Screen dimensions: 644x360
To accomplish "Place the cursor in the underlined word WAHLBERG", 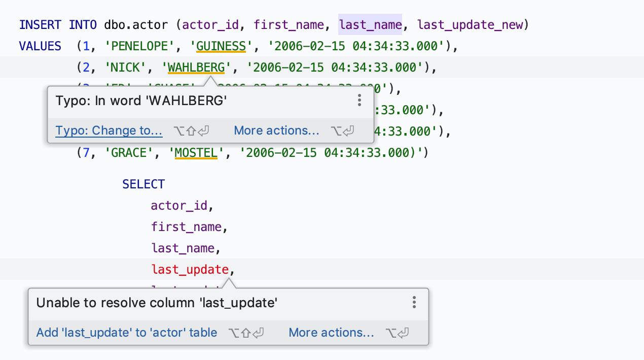I will (x=196, y=67).
